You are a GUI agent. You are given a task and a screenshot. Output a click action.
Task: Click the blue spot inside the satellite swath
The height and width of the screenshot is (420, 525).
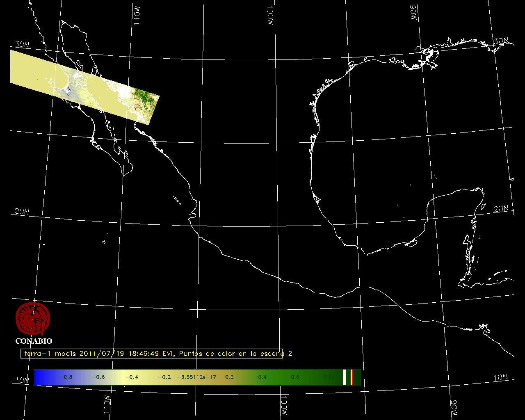[68, 92]
